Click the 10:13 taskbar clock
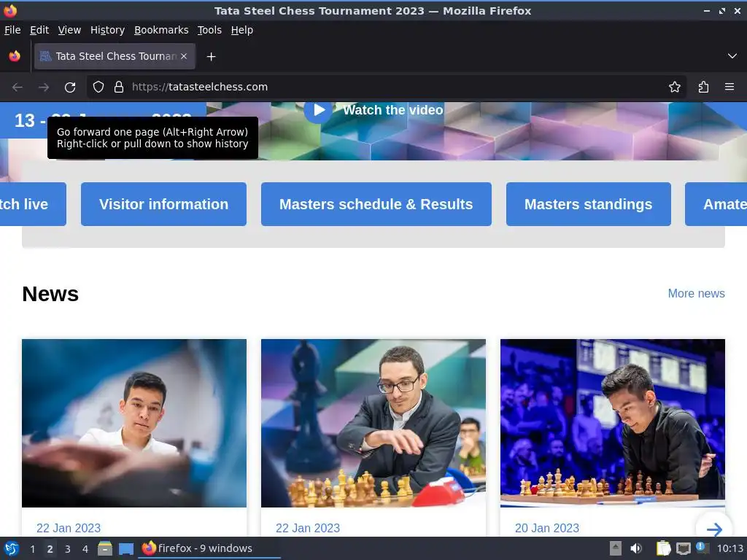The height and width of the screenshot is (560, 747). pos(729,548)
